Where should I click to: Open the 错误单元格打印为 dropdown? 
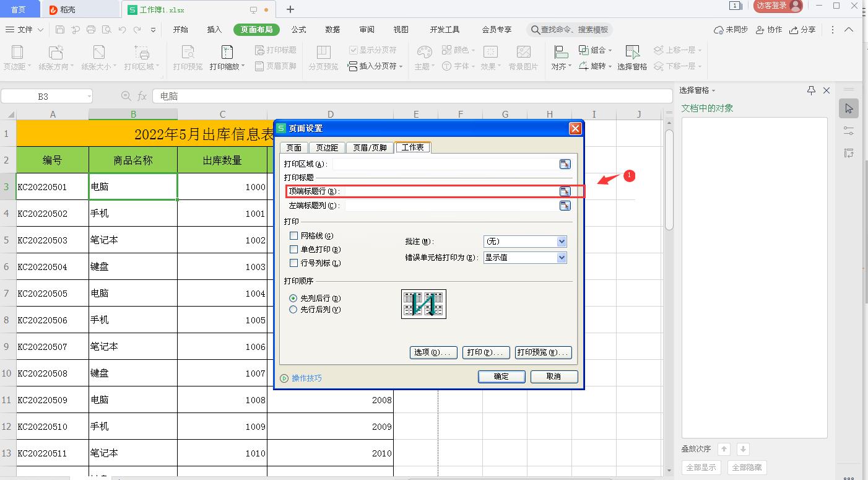560,257
